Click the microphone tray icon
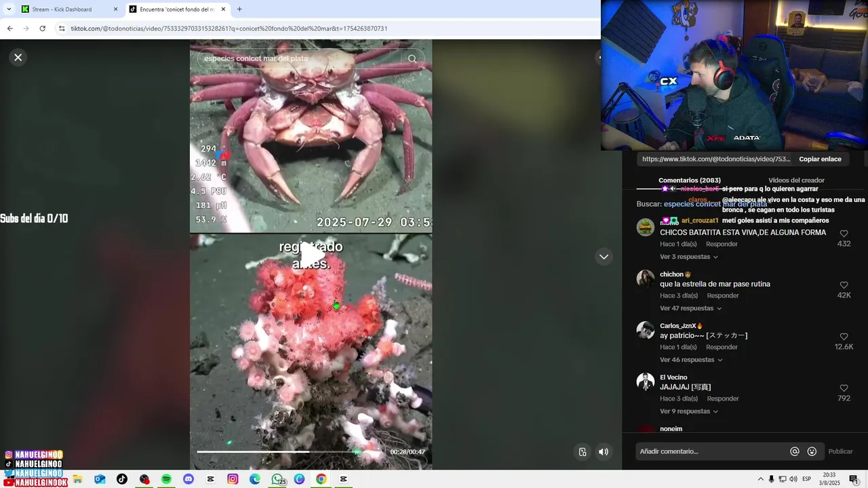 (771, 479)
